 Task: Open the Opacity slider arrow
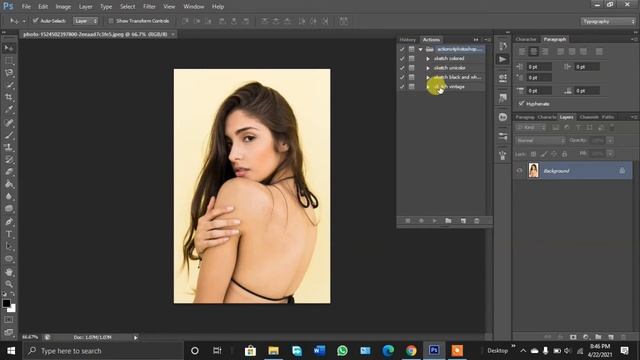tap(610, 140)
